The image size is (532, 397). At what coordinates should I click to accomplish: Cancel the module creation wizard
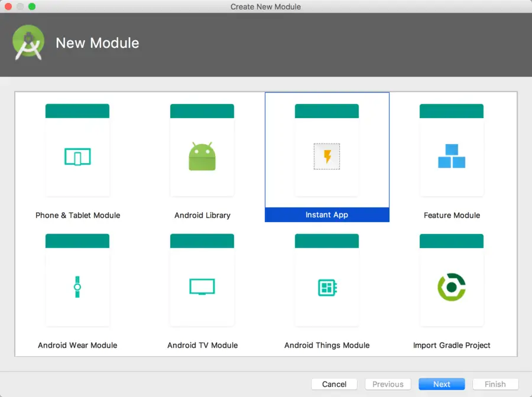click(334, 384)
